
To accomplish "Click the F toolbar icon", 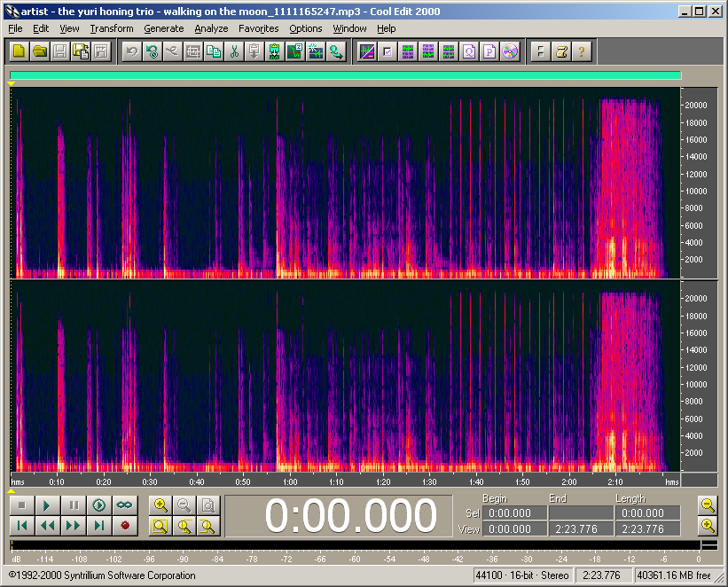I will [x=541, y=51].
